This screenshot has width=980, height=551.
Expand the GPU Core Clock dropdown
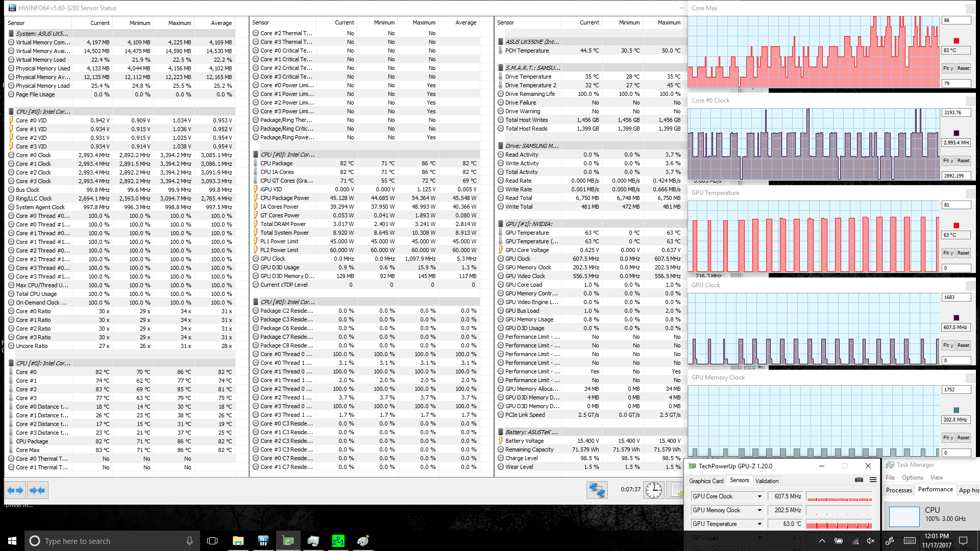pos(759,496)
